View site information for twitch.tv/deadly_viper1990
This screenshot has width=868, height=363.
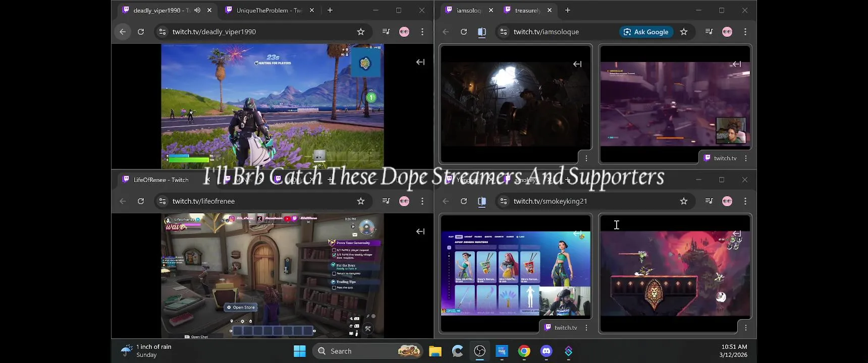(x=162, y=32)
